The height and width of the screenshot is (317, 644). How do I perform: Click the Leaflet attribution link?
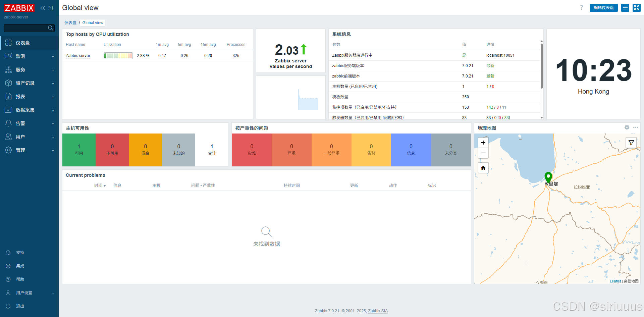(615, 281)
